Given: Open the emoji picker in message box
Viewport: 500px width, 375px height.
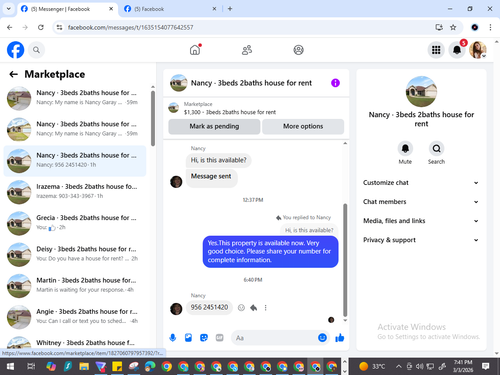Looking at the screenshot, I should click(322, 338).
